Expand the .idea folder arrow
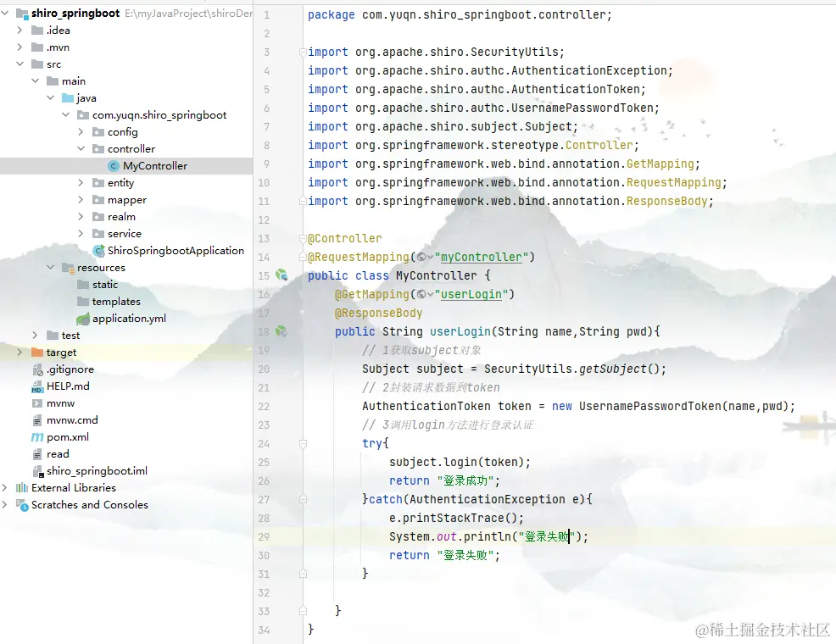836x644 pixels. click(x=20, y=30)
